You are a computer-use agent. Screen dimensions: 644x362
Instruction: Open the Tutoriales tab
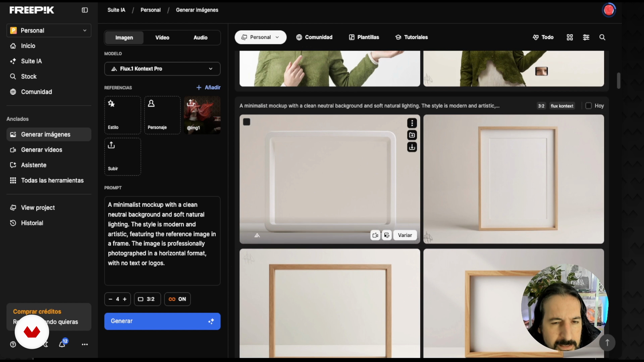pyautogui.click(x=412, y=37)
